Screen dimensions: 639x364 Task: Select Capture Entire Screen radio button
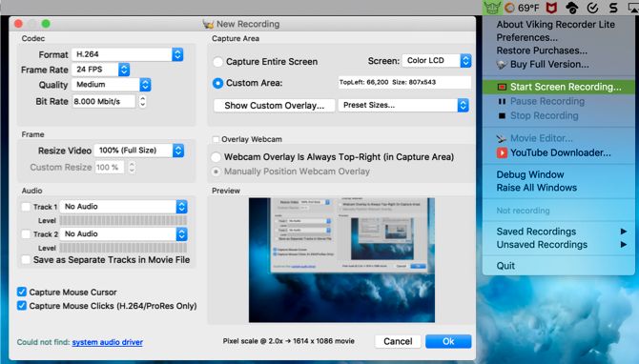218,62
